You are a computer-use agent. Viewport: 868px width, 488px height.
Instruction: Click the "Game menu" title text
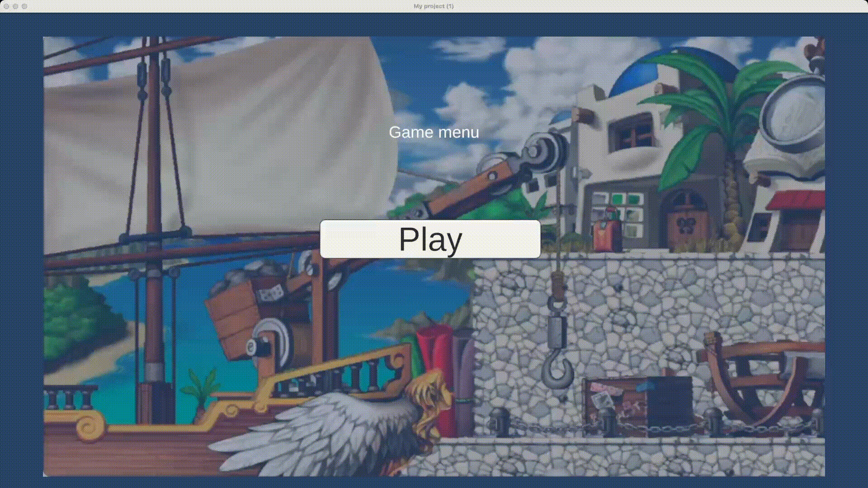pos(434,132)
